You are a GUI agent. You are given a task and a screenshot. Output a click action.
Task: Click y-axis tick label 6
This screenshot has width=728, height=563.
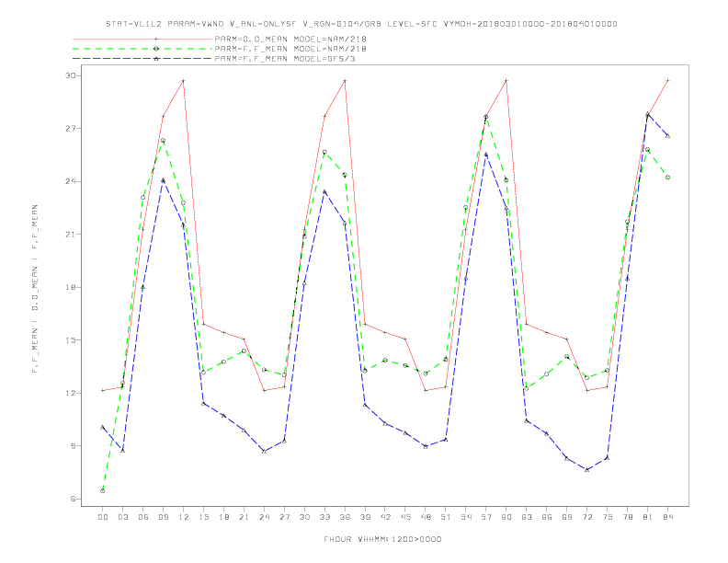(73, 499)
